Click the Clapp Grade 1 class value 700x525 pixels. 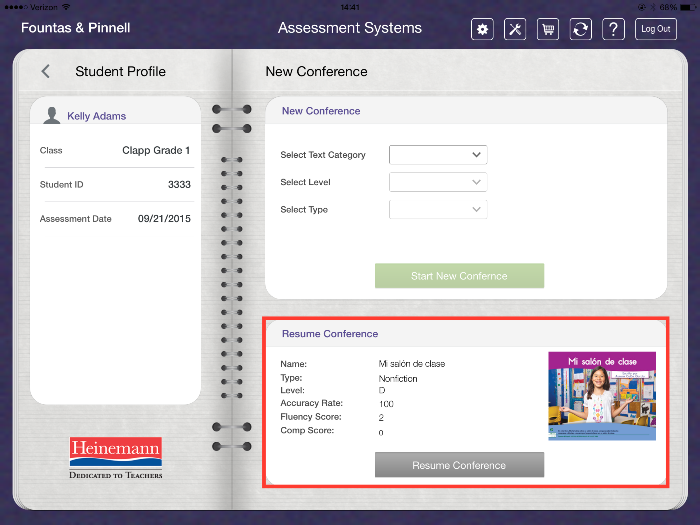point(156,150)
